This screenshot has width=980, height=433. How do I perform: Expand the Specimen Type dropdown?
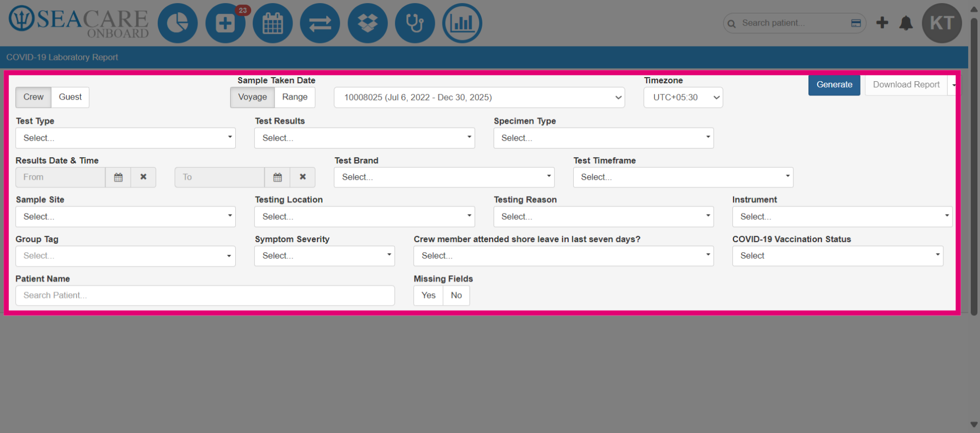[x=603, y=138]
